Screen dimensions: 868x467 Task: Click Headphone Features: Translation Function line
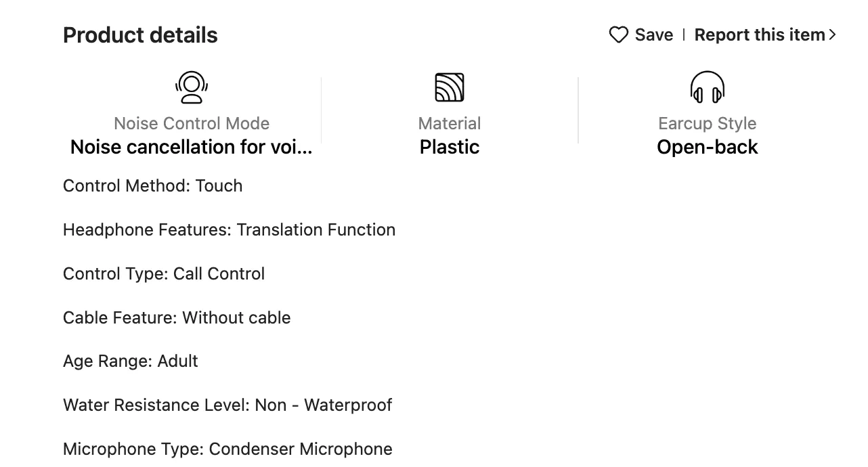[x=230, y=229]
